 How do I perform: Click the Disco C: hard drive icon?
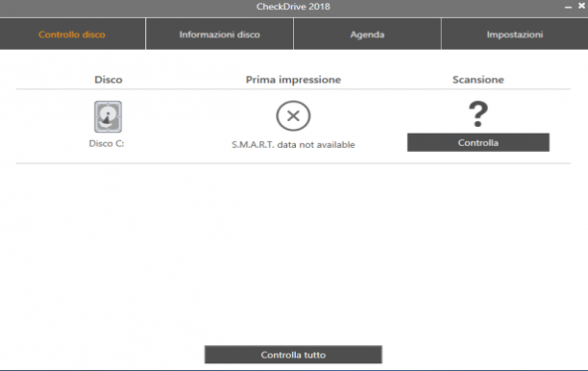click(x=108, y=116)
